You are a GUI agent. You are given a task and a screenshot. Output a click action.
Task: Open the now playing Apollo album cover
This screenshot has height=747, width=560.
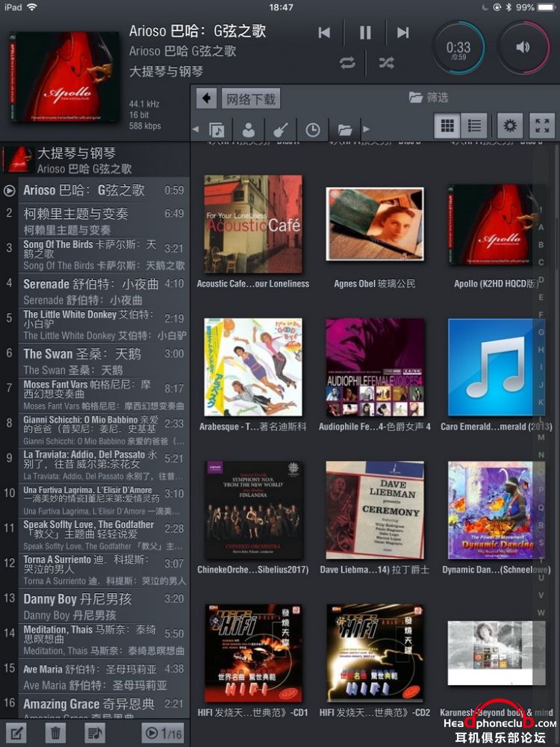63,76
